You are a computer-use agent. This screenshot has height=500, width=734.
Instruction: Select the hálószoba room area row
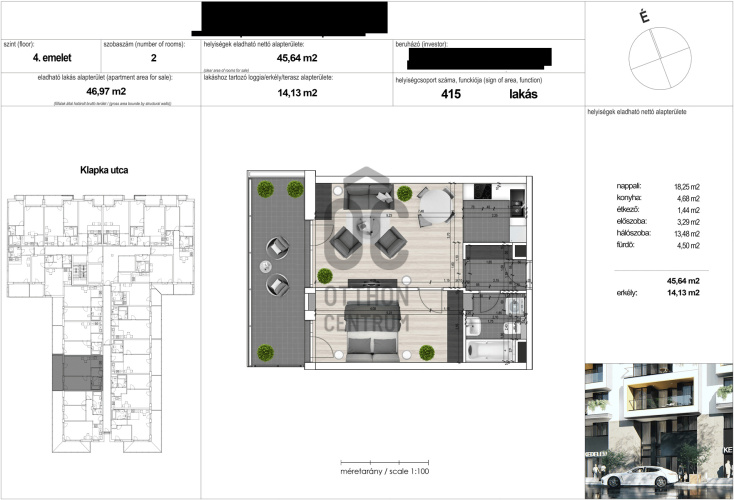(x=658, y=233)
